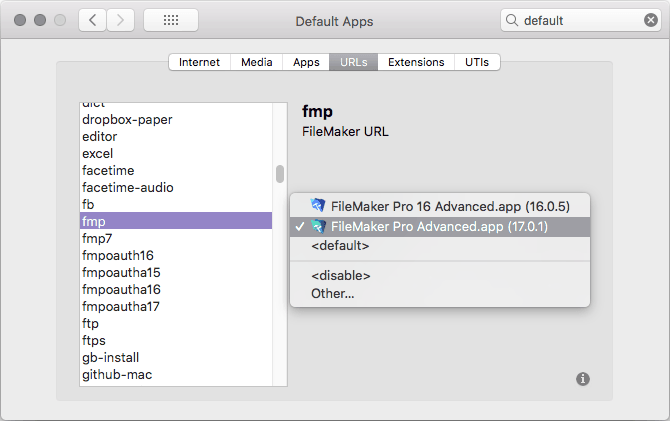Select the fb scheme row
Viewport: 670px width, 421px height.
click(176, 204)
